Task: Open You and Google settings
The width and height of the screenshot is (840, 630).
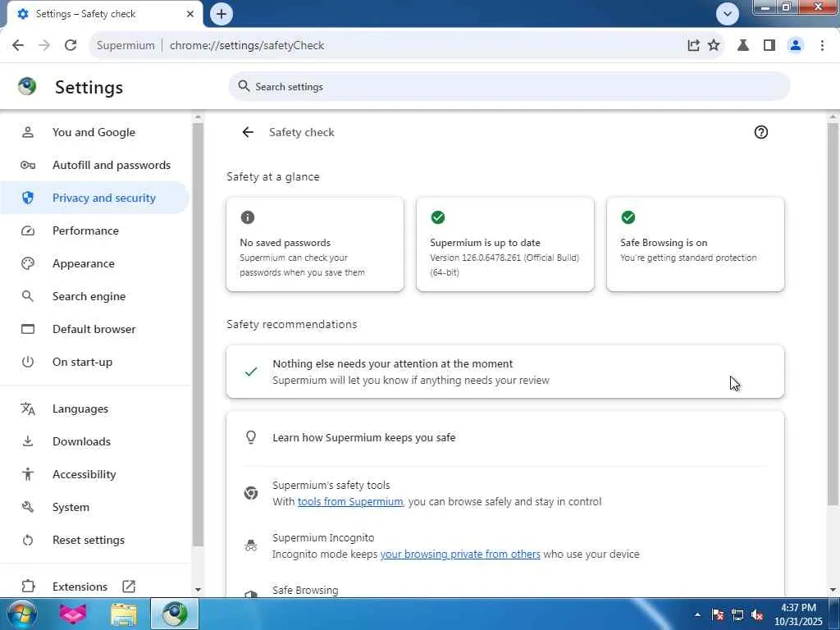Action: [94, 132]
